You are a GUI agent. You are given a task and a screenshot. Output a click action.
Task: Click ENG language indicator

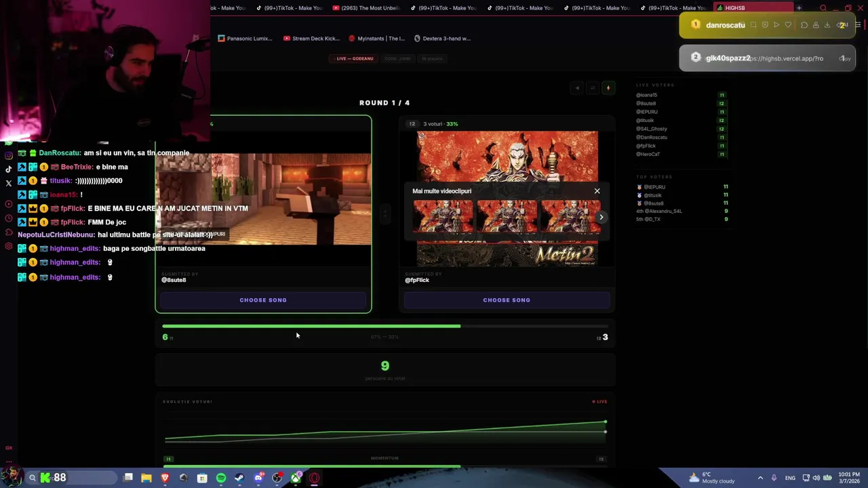790,478
